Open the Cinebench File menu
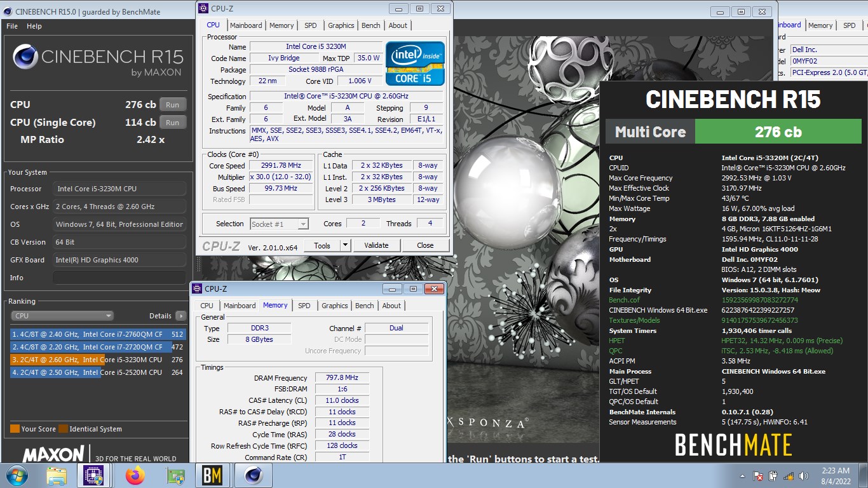 (x=12, y=26)
